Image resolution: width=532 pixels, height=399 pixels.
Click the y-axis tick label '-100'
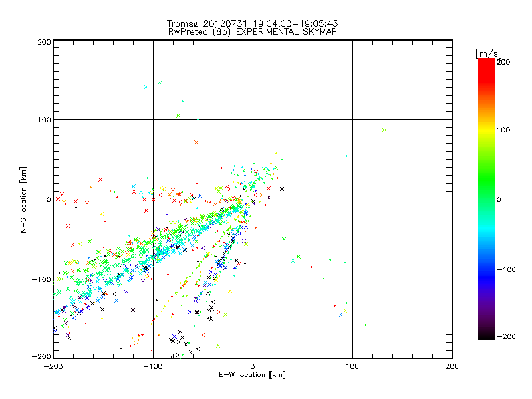[41, 279]
